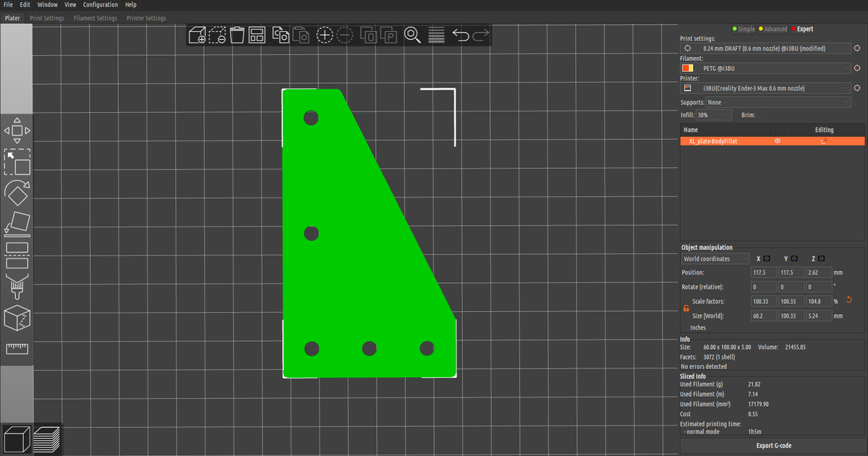
Task: Activate the Place on face tool
Action: tap(17, 224)
